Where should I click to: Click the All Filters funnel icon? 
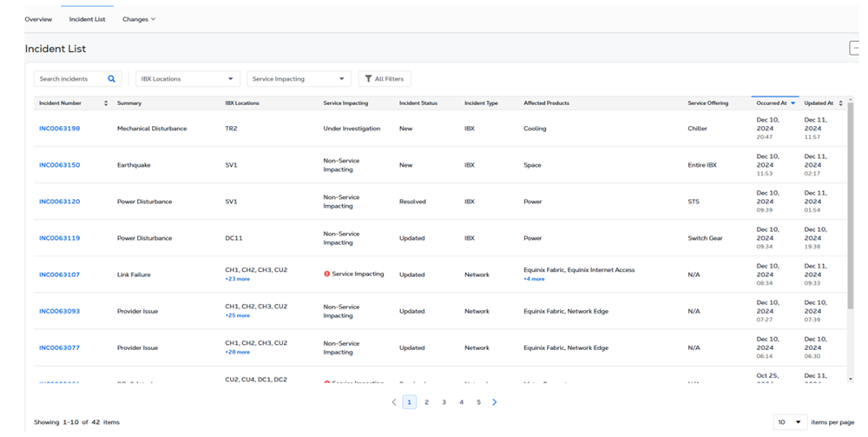pos(368,79)
